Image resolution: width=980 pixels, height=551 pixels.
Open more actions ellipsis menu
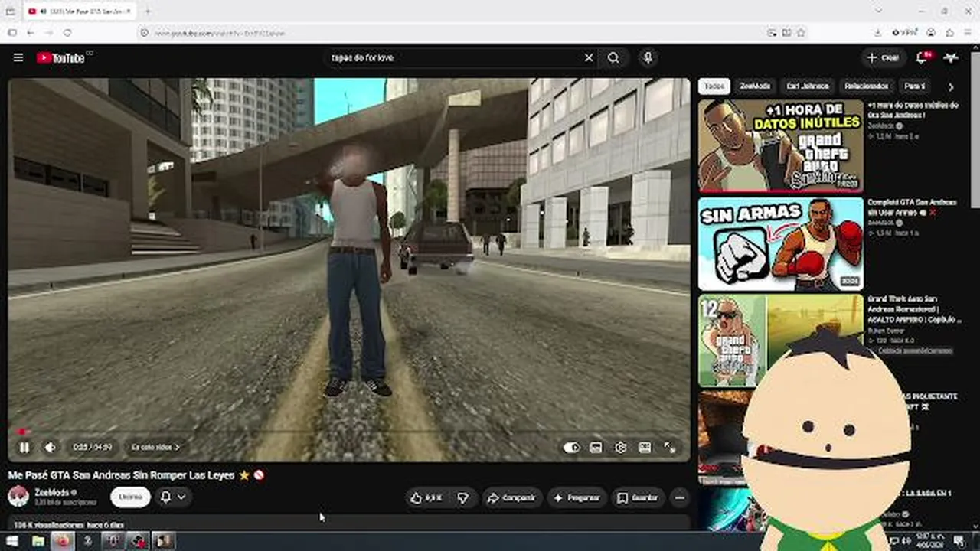[x=679, y=497]
